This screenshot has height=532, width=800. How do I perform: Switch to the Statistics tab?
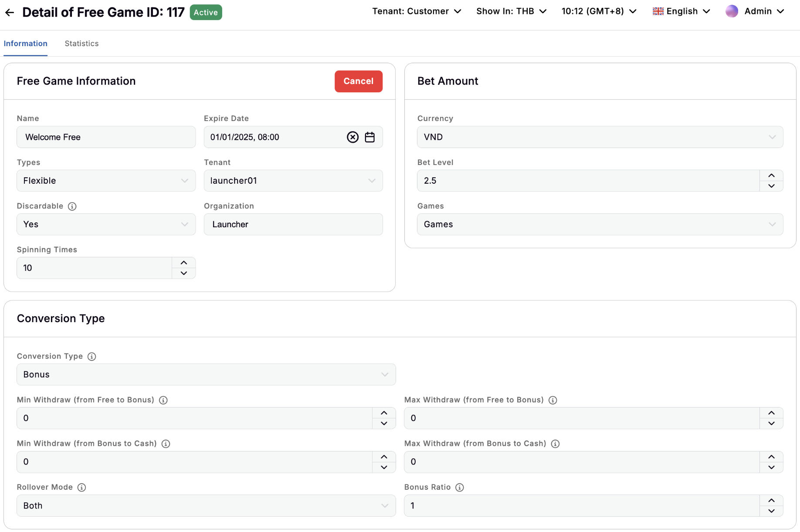[x=81, y=44]
